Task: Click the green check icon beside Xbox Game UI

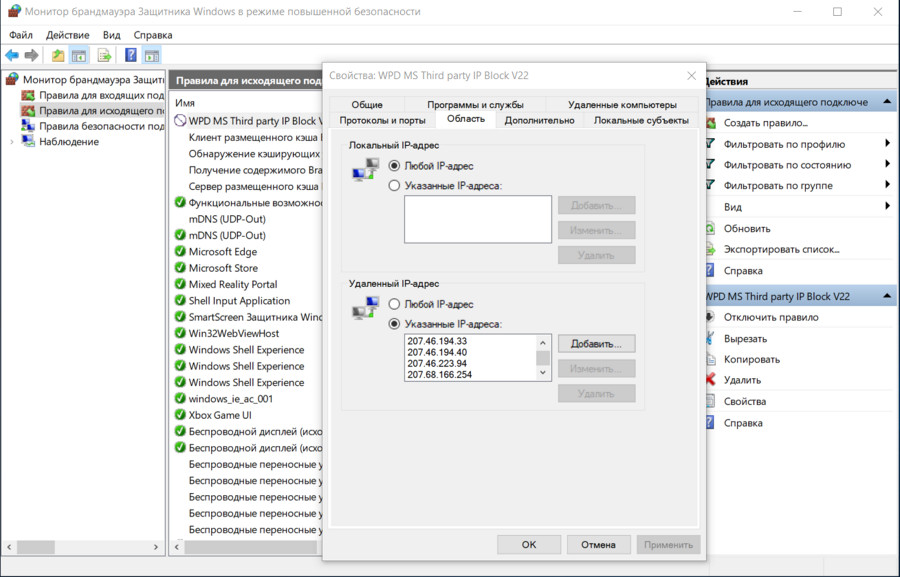Action: tap(180, 415)
